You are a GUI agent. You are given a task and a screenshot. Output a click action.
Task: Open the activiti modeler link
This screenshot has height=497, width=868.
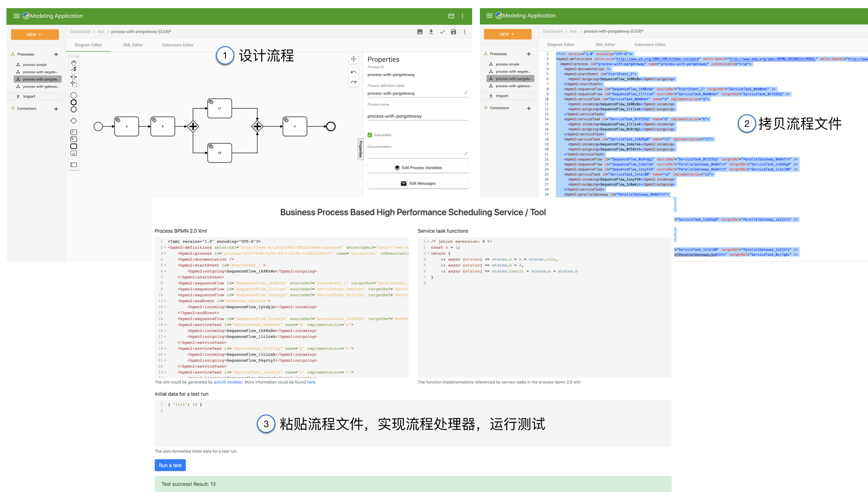point(228,382)
